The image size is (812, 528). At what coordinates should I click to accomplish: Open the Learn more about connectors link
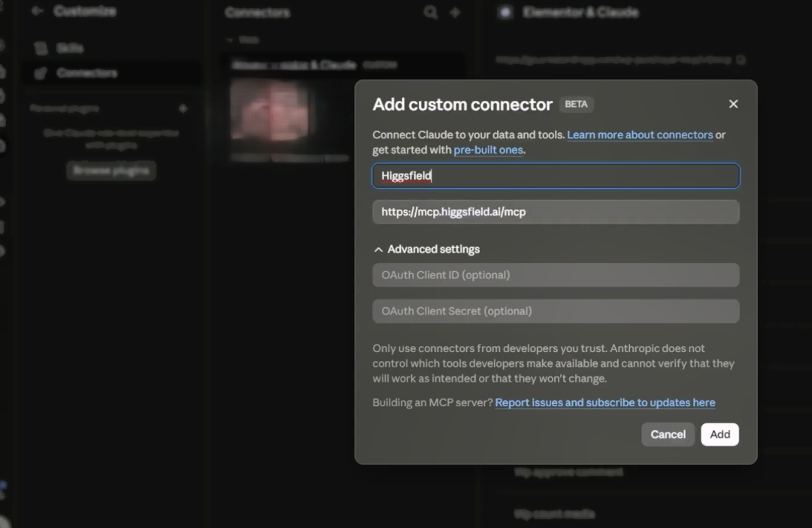point(640,135)
